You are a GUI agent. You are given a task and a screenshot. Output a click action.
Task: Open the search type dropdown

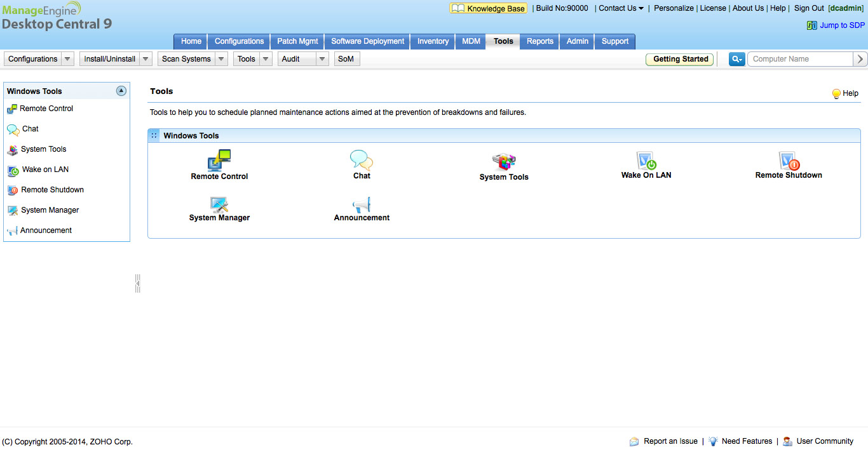point(737,59)
